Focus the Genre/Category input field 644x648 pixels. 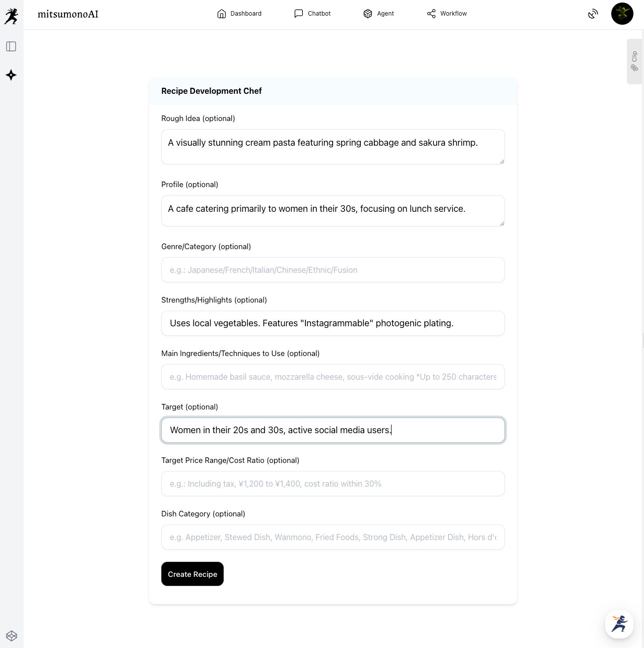pos(333,270)
